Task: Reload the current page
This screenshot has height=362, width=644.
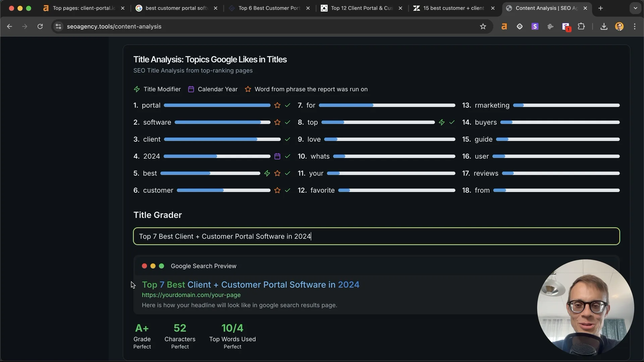Action: (x=40, y=26)
